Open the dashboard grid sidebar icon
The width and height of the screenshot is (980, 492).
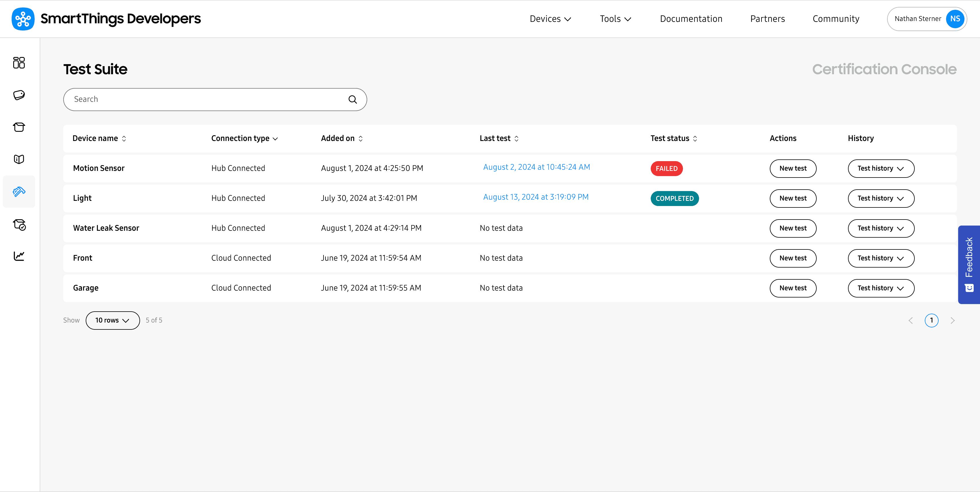19,63
